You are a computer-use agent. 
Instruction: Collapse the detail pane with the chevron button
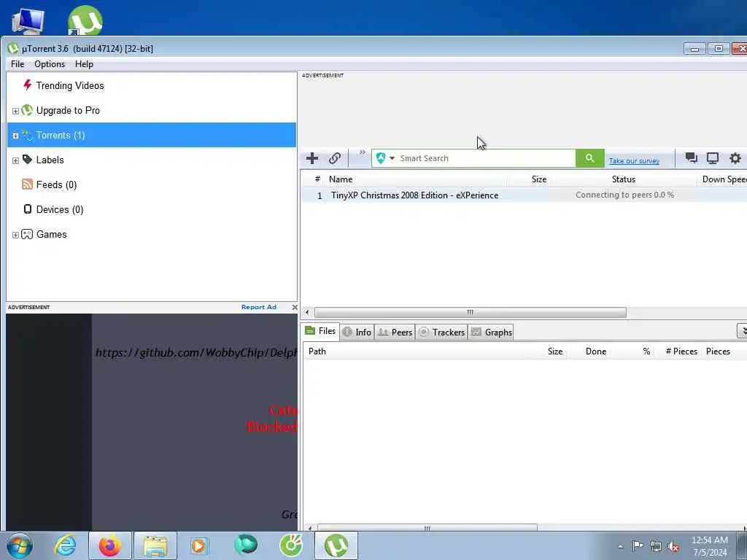tap(742, 330)
